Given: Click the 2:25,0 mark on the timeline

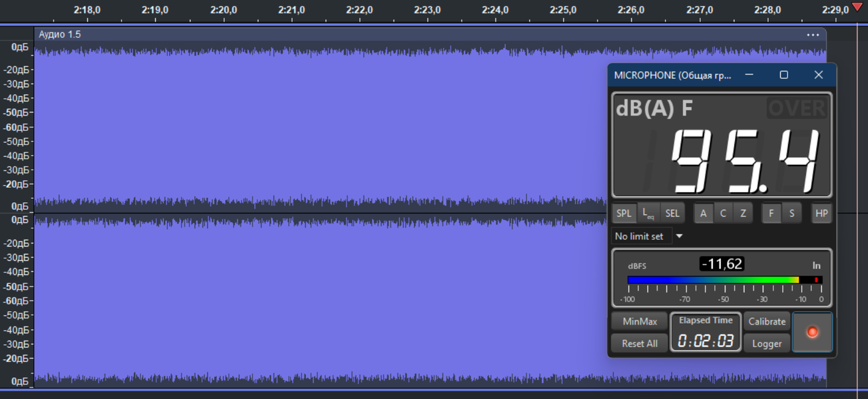Looking at the screenshot, I should [563, 10].
